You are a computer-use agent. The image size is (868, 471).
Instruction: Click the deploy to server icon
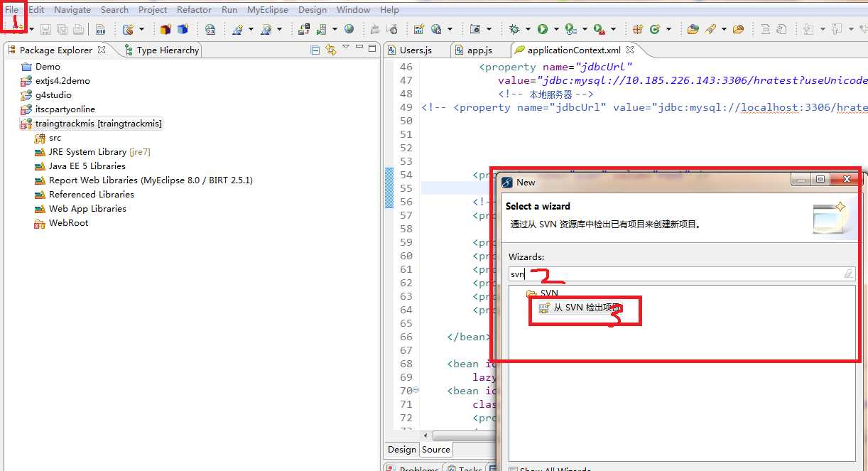pyautogui.click(x=304, y=29)
